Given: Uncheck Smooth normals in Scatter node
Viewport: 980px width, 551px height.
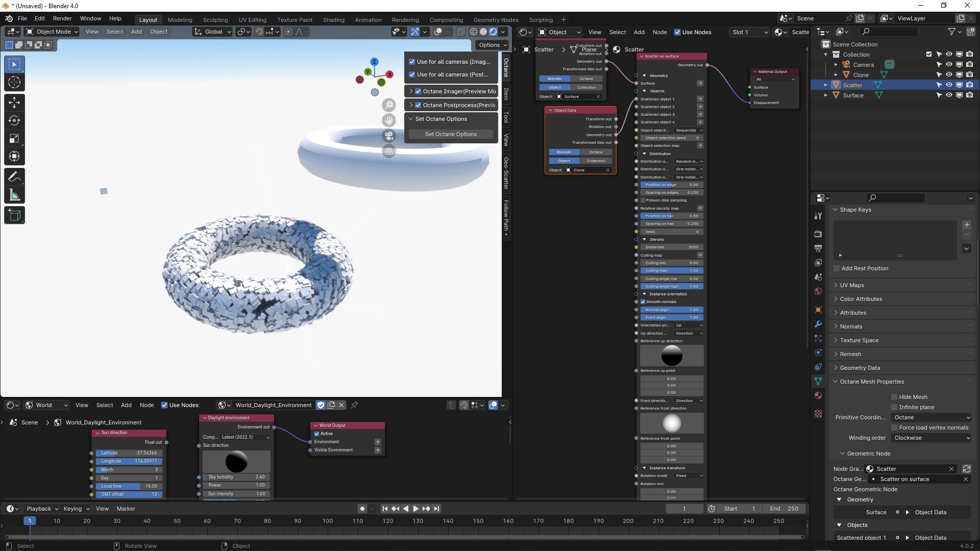Looking at the screenshot, I should pyautogui.click(x=643, y=302).
